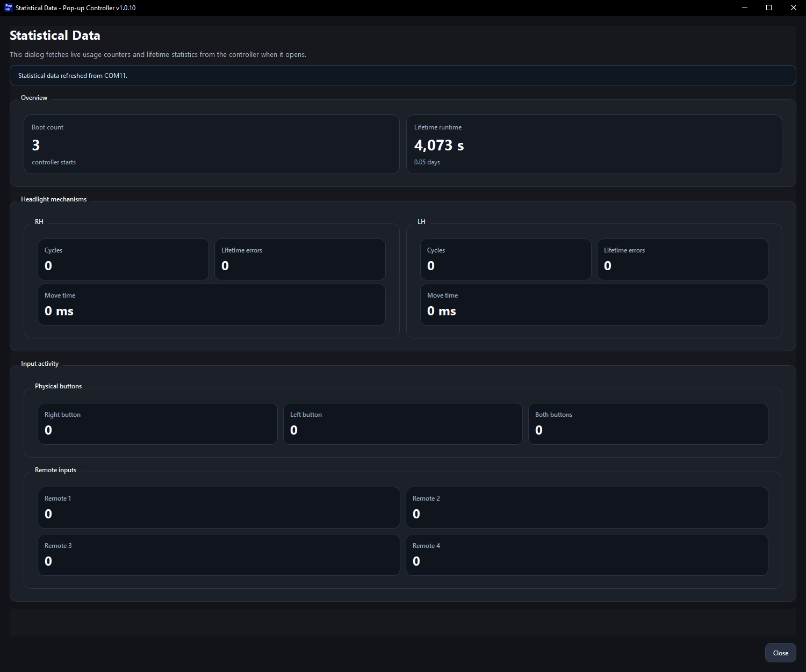Select the Statistical data refreshed banner
This screenshot has height=672, width=806.
[403, 75]
